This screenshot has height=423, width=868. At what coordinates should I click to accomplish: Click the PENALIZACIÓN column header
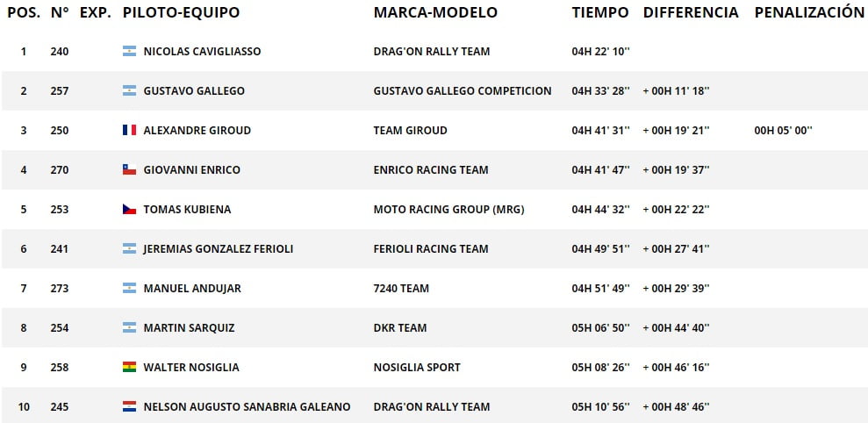coord(809,13)
